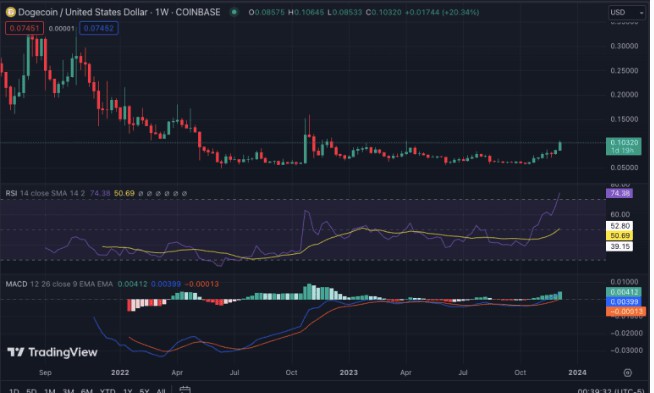Click the 60.00 RSI axis label
The width and height of the screenshot is (654, 393).
pyautogui.click(x=620, y=214)
